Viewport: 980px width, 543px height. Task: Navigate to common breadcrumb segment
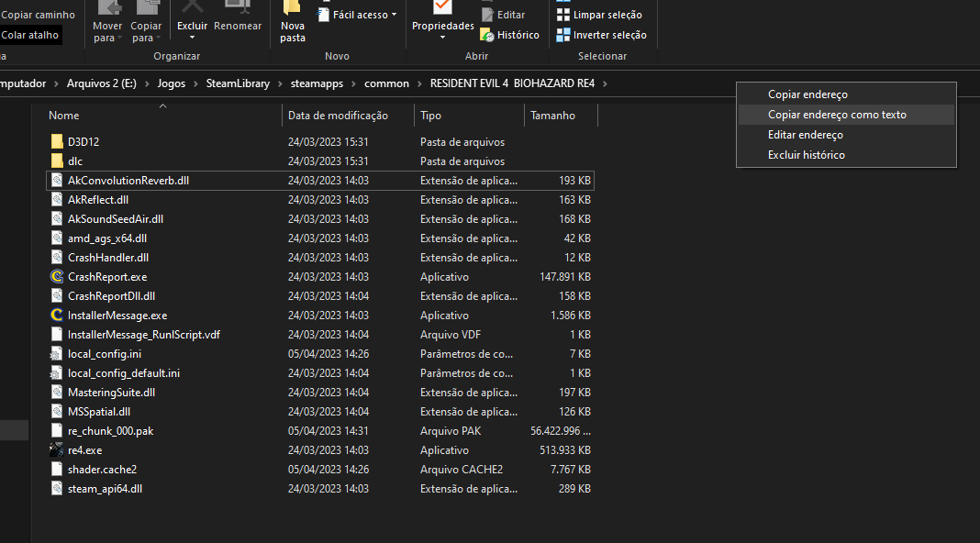(387, 83)
